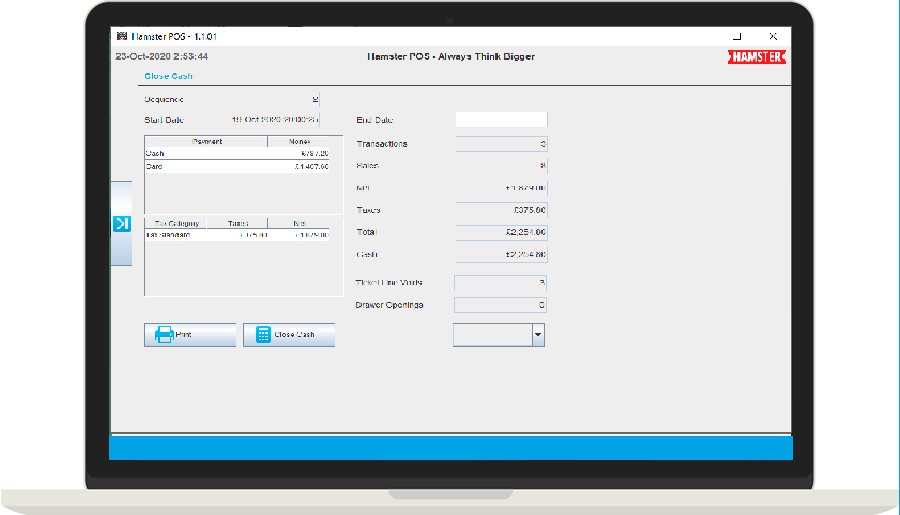Click the Print button

(x=190, y=335)
